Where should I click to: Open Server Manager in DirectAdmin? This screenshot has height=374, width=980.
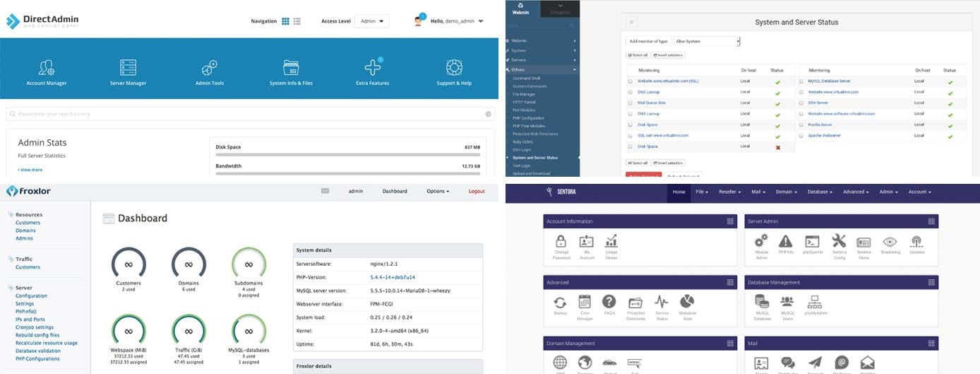[x=128, y=72]
